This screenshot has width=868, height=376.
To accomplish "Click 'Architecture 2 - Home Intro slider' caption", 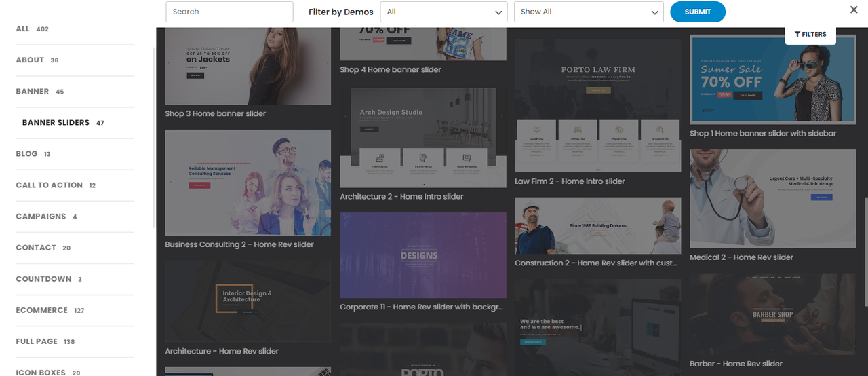I will pos(401,196).
